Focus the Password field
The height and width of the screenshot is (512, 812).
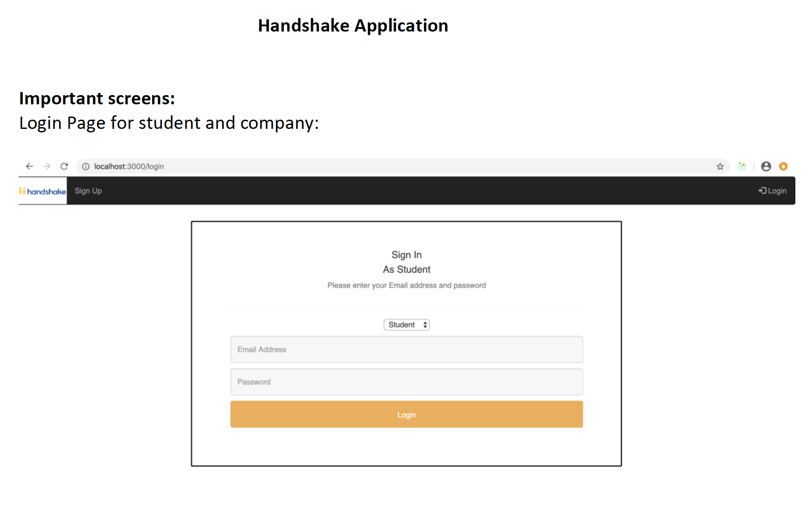tap(406, 382)
